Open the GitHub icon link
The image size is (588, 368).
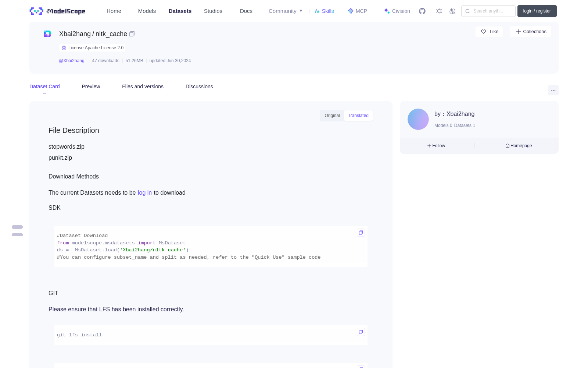tap(422, 11)
